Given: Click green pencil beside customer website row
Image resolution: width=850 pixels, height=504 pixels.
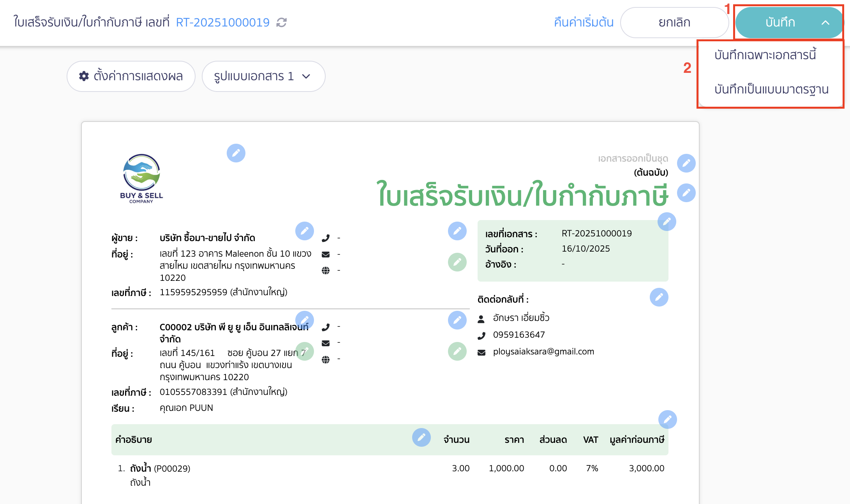Looking at the screenshot, I should point(457,351).
